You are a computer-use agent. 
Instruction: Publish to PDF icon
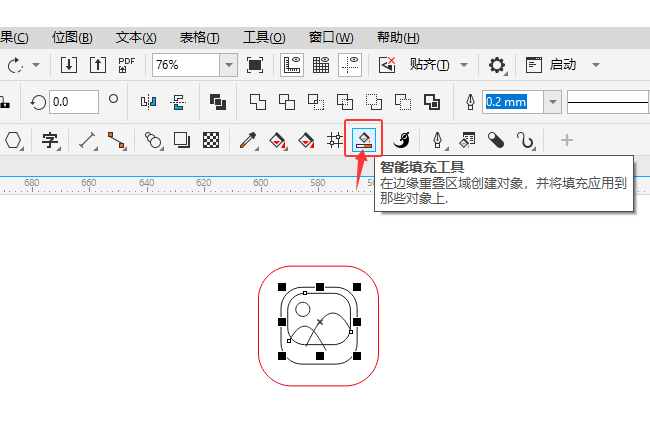coord(126,65)
